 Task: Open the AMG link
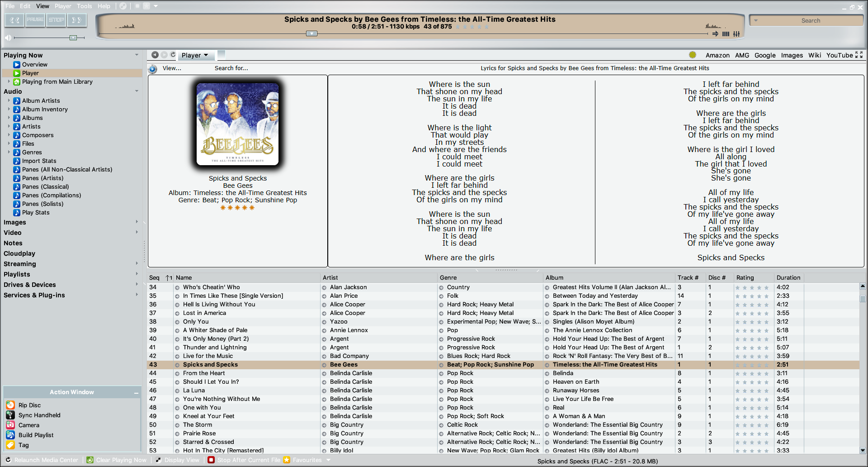[x=742, y=55]
